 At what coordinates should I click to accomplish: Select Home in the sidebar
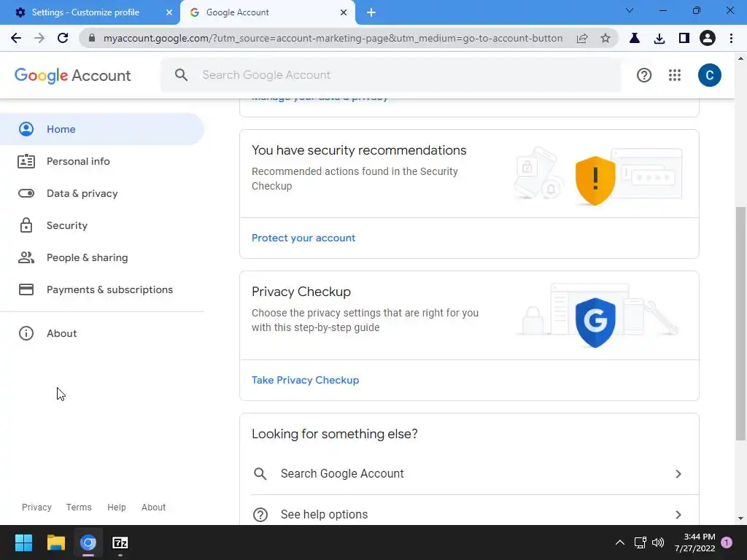click(x=102, y=129)
